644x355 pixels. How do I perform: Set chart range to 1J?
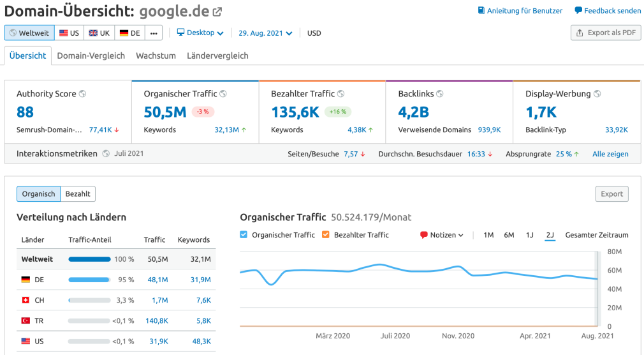(x=529, y=235)
